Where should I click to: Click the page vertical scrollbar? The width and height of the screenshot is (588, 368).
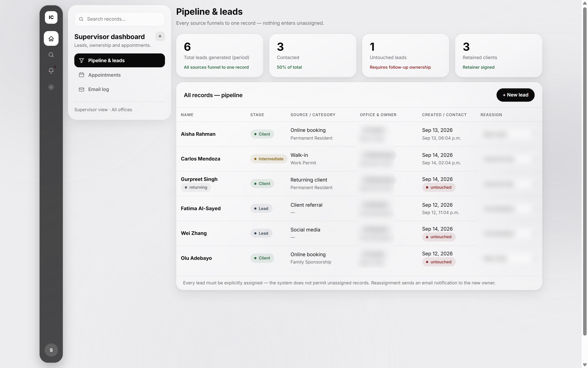[585, 171]
